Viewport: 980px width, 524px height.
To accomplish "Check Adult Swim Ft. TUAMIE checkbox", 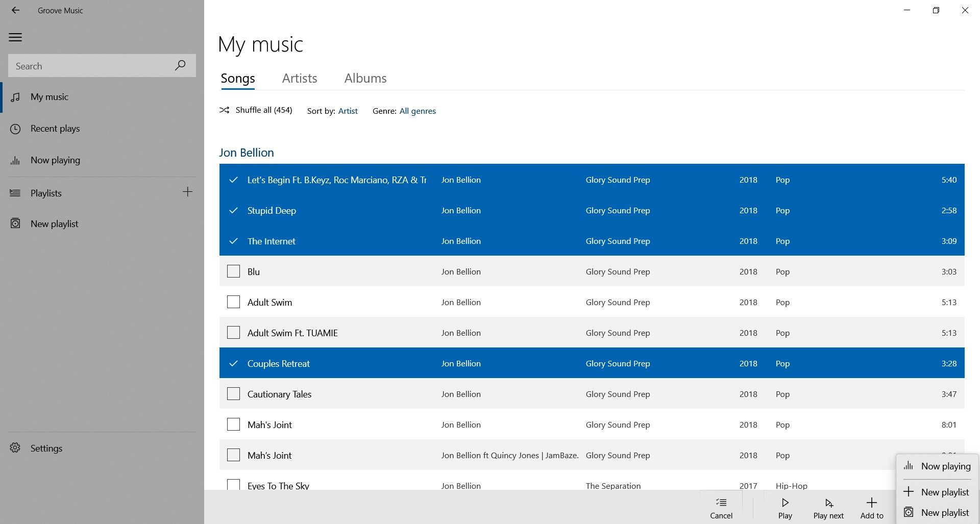I will pyautogui.click(x=233, y=332).
